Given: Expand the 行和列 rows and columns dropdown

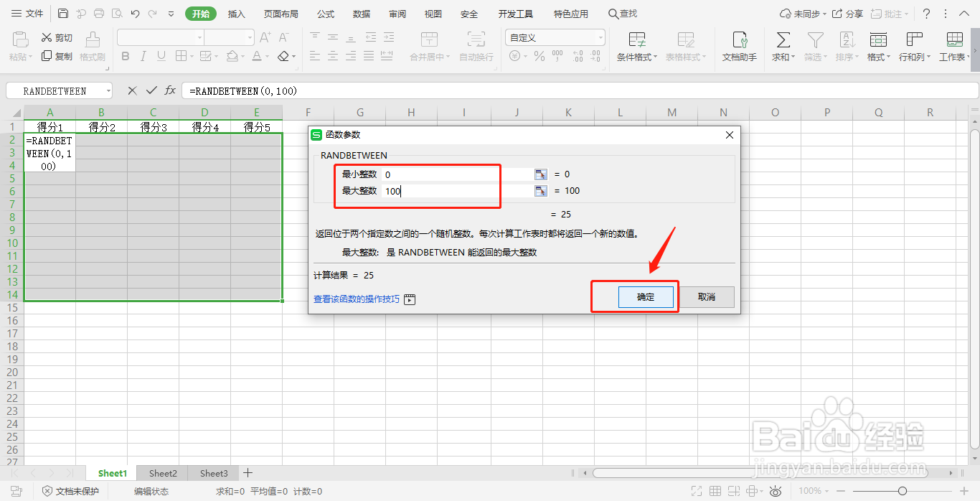Looking at the screenshot, I should pos(913,47).
